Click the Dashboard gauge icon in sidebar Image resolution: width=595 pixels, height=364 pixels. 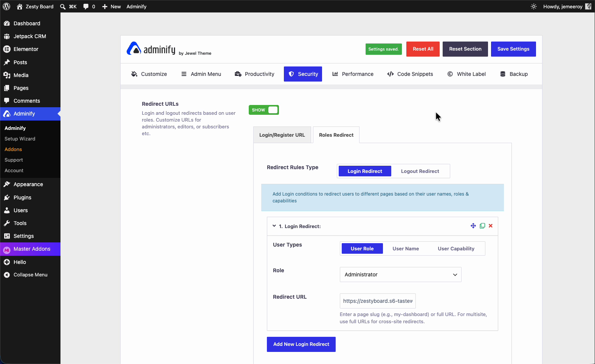click(7, 23)
